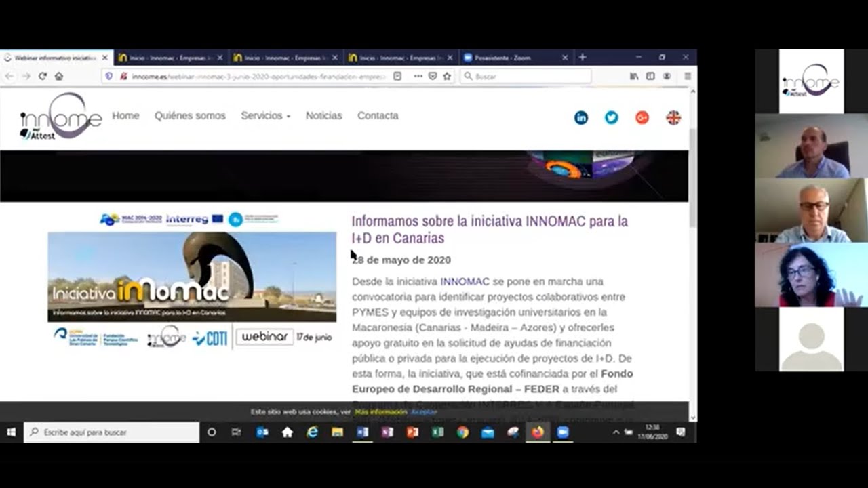The width and height of the screenshot is (868, 488).
Task: Select the Webinar informativo iniciativa tab
Action: [x=56, y=58]
